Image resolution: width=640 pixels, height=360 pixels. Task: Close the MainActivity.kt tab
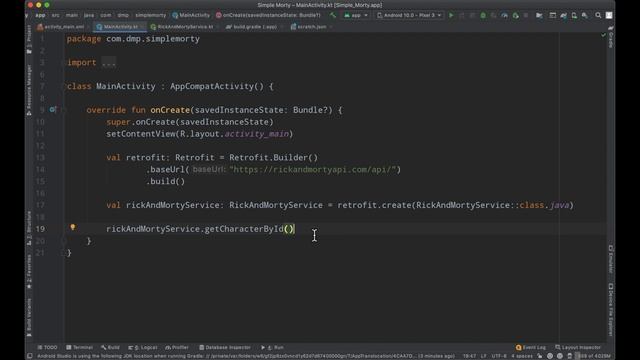click(142, 27)
